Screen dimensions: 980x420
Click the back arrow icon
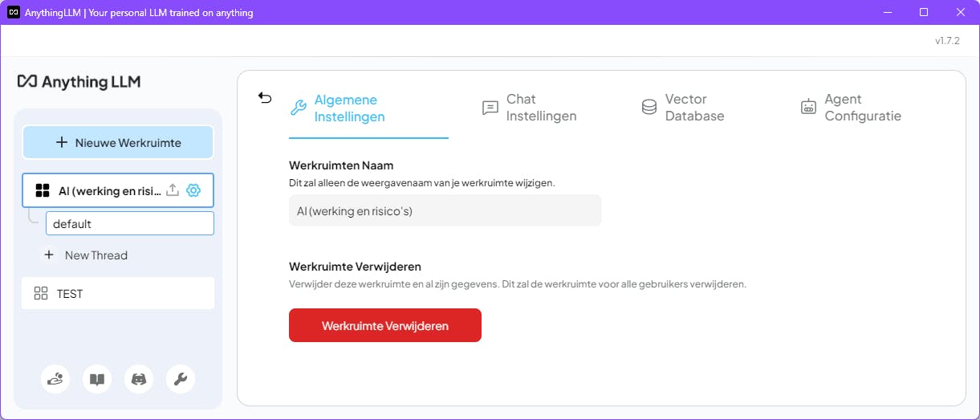(265, 98)
